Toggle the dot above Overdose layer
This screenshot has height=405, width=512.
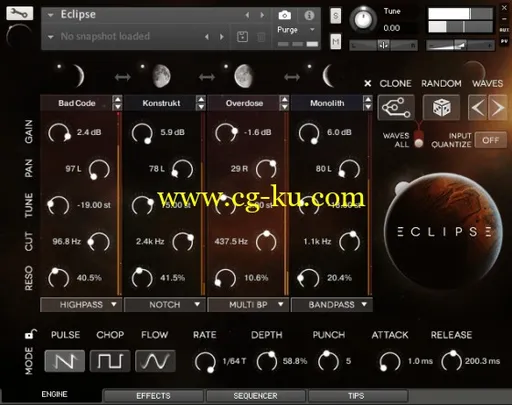coord(226,67)
